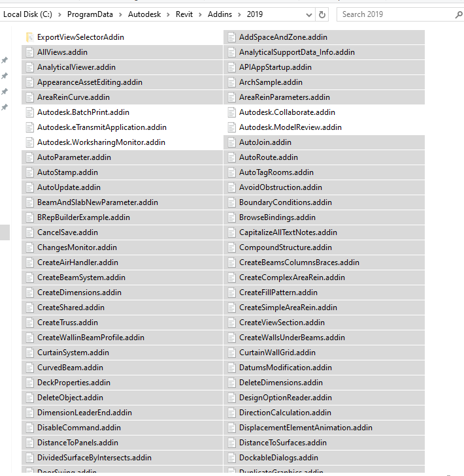Click the Autodesk.eTransmitApplication.addin file icon
The height and width of the screenshot is (476, 464).
[x=29, y=127]
